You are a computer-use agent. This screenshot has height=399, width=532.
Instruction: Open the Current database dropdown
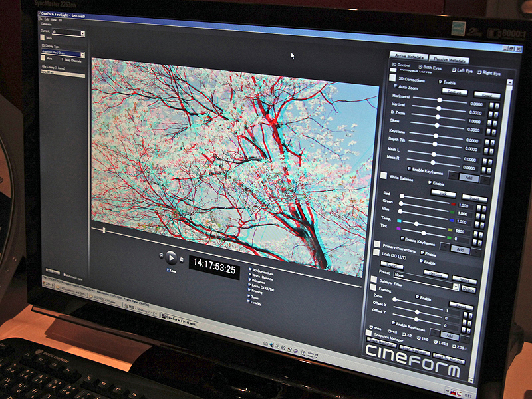click(82, 33)
